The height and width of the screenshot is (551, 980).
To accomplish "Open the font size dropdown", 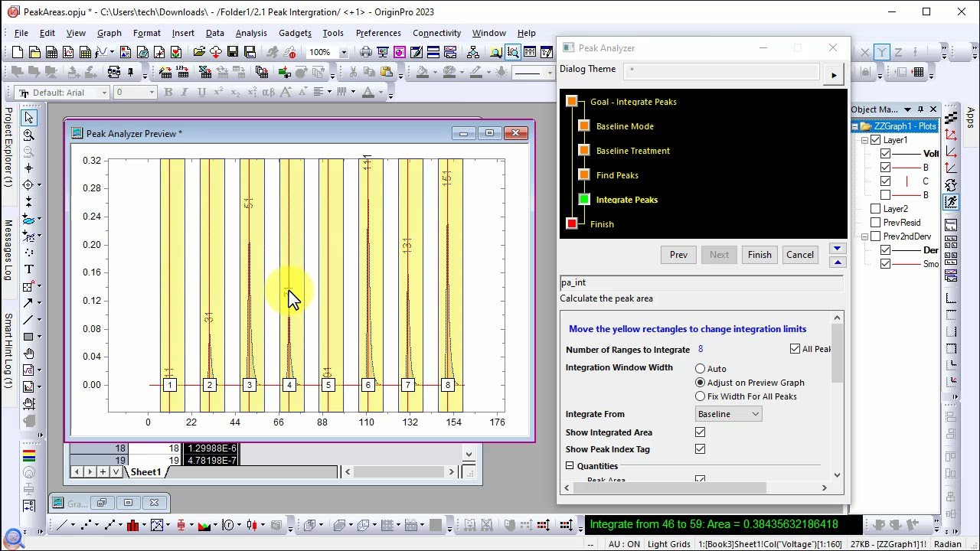I will 151,93.
